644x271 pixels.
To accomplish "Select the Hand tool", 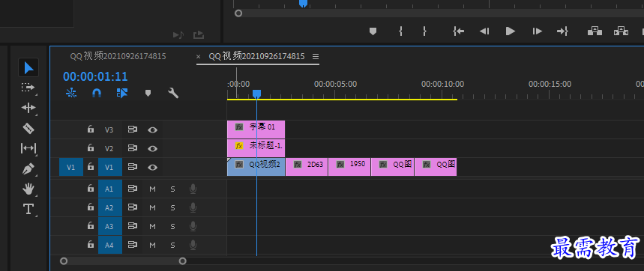I will (x=28, y=189).
